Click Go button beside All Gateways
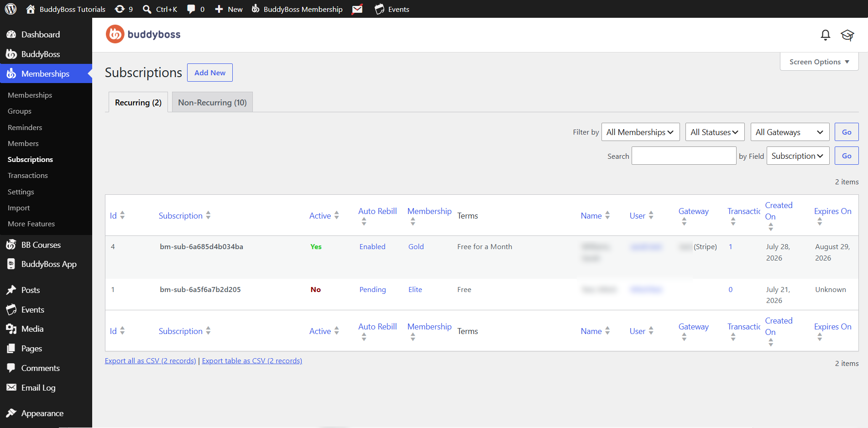Image resolution: width=868 pixels, height=428 pixels. pos(847,132)
